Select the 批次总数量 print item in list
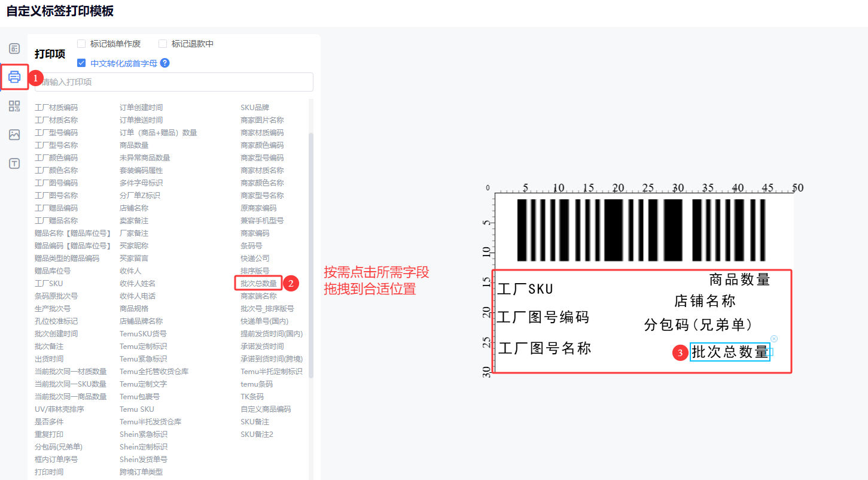Image resolution: width=868 pixels, height=480 pixels. coord(258,283)
